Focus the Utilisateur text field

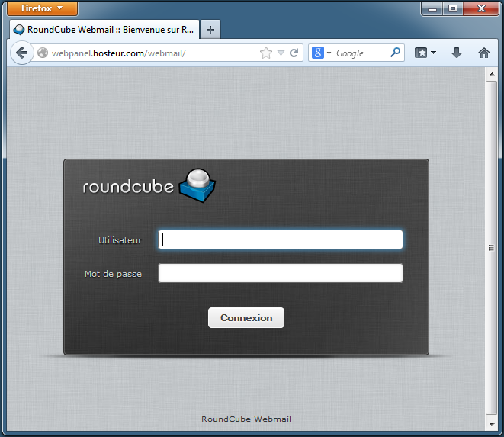pyautogui.click(x=280, y=239)
